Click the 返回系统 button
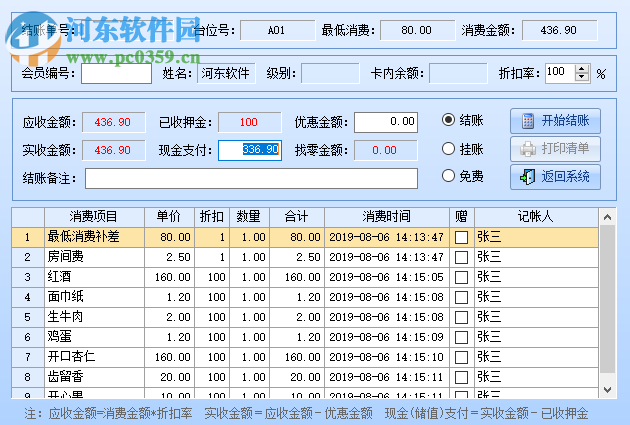 pyautogui.click(x=555, y=177)
